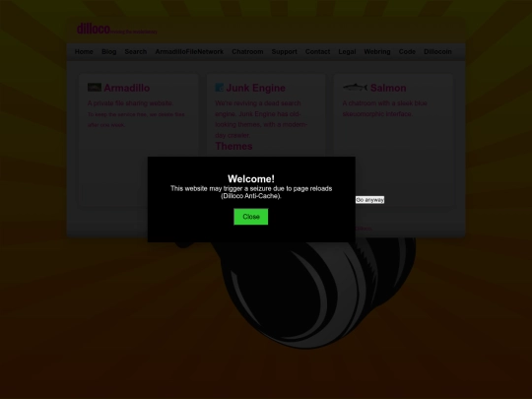This screenshot has height=399, width=532.
Task: Click the Junk Engine card icon
Action: tap(219, 88)
